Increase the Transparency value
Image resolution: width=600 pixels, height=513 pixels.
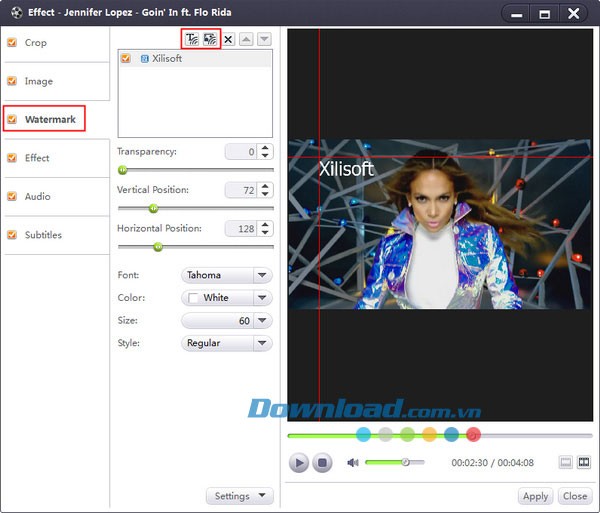[265, 148]
